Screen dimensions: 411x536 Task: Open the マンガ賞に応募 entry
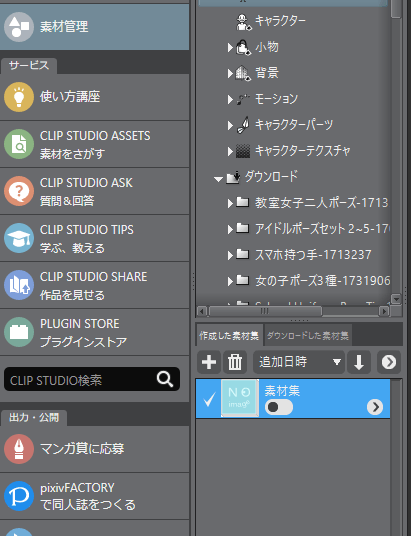coord(94,449)
